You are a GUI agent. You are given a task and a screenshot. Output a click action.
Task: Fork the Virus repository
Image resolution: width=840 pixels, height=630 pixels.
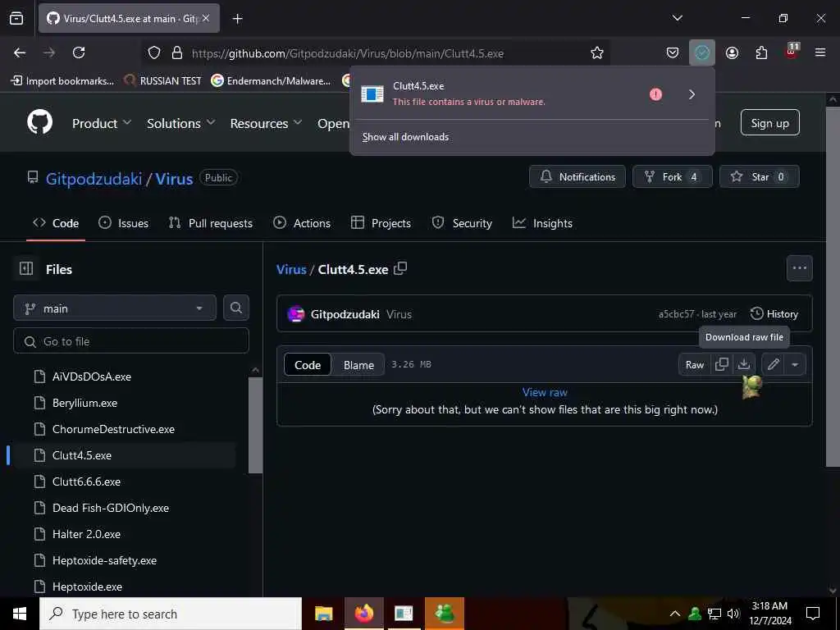tap(673, 176)
